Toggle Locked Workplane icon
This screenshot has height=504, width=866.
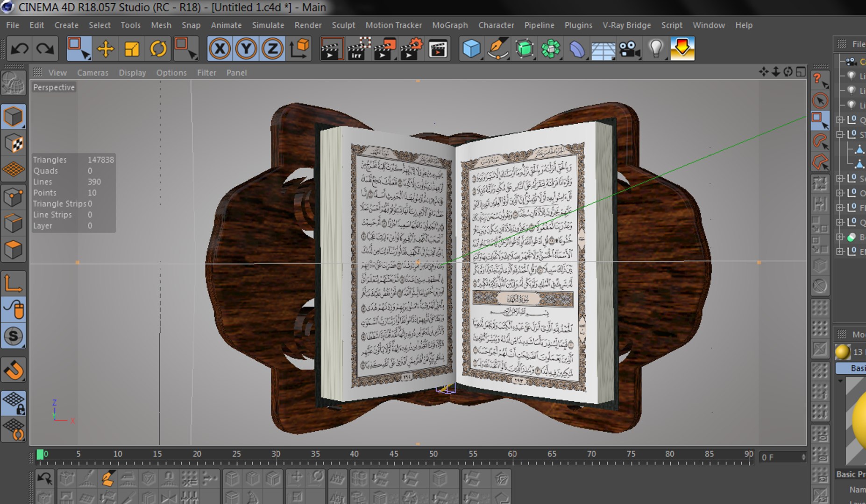14,403
